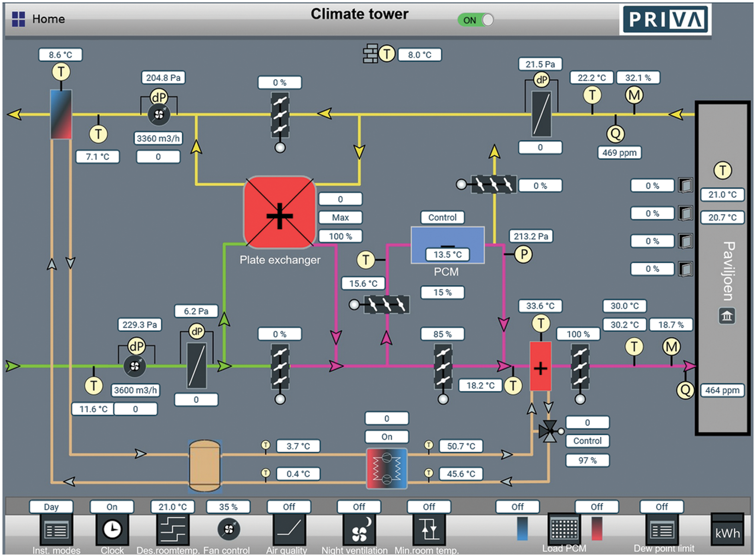Open the Inst. modes icon
Screen dimensions: 756x557
coord(56,530)
